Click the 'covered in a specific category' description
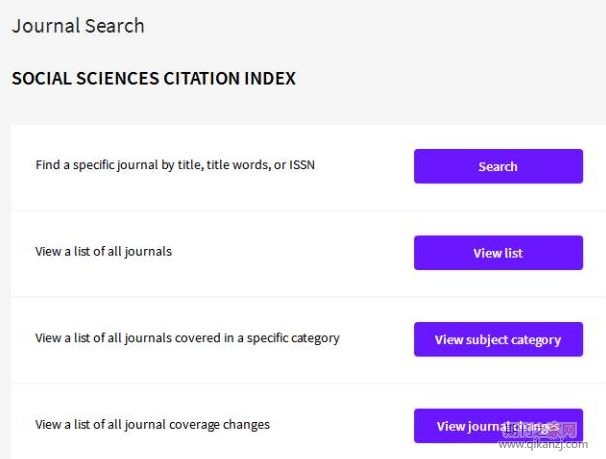This screenshot has height=459, width=606. point(257,338)
